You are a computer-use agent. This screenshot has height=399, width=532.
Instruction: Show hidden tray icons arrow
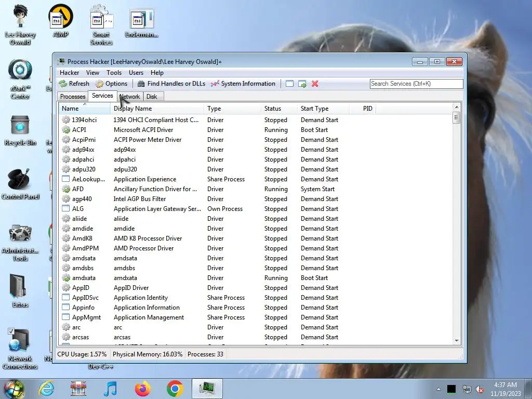point(438,389)
